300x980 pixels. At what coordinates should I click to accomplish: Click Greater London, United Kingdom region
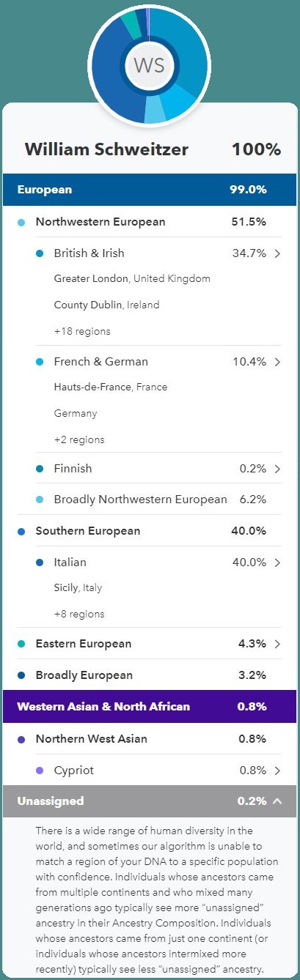pyautogui.click(x=132, y=278)
